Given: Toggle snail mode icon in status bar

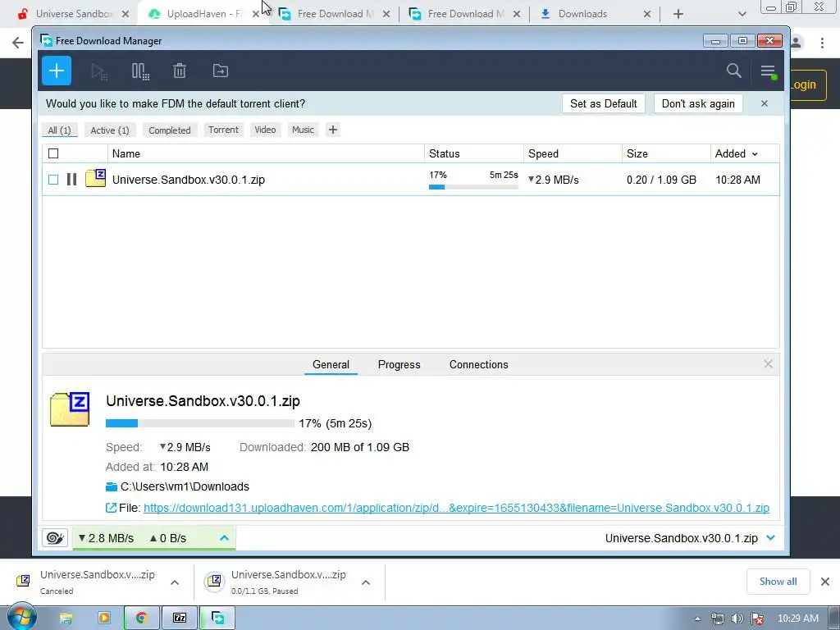Looking at the screenshot, I should point(55,538).
